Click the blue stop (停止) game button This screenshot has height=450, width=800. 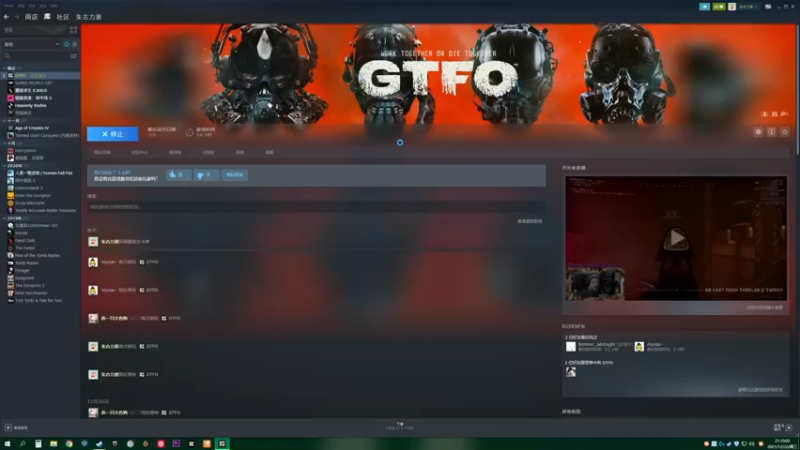[113, 134]
